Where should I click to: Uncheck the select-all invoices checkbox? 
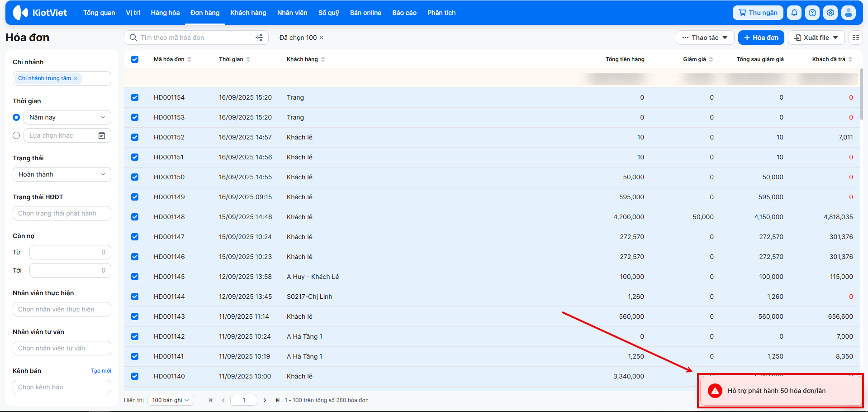[x=135, y=59]
